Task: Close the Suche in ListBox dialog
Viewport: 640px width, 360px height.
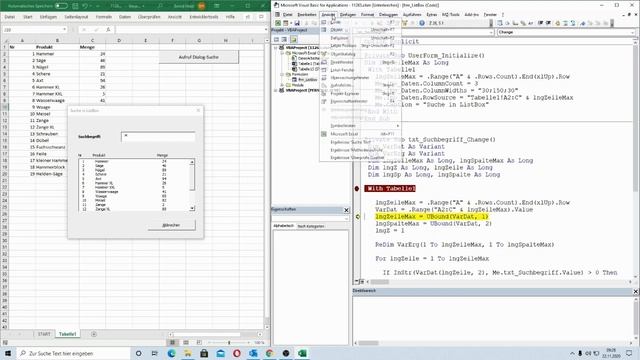Action: (198, 110)
